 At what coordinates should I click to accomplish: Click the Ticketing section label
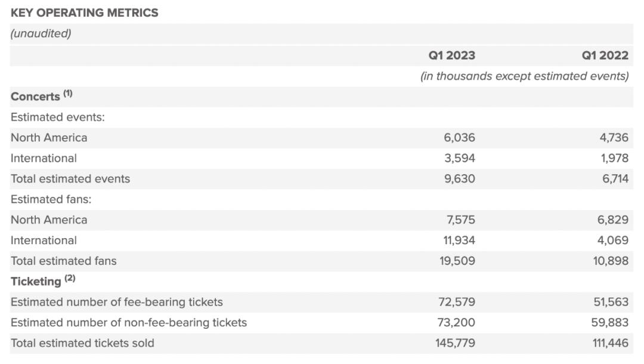[x=36, y=282]
